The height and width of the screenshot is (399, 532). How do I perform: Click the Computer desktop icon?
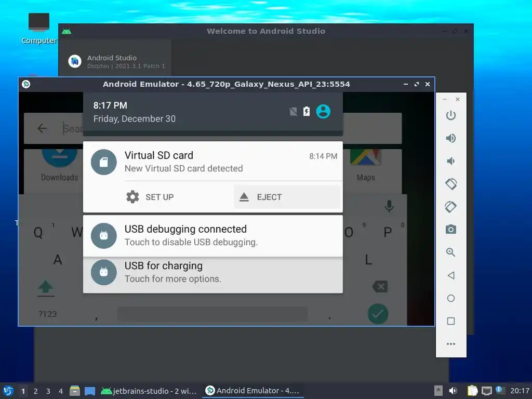coord(39,29)
